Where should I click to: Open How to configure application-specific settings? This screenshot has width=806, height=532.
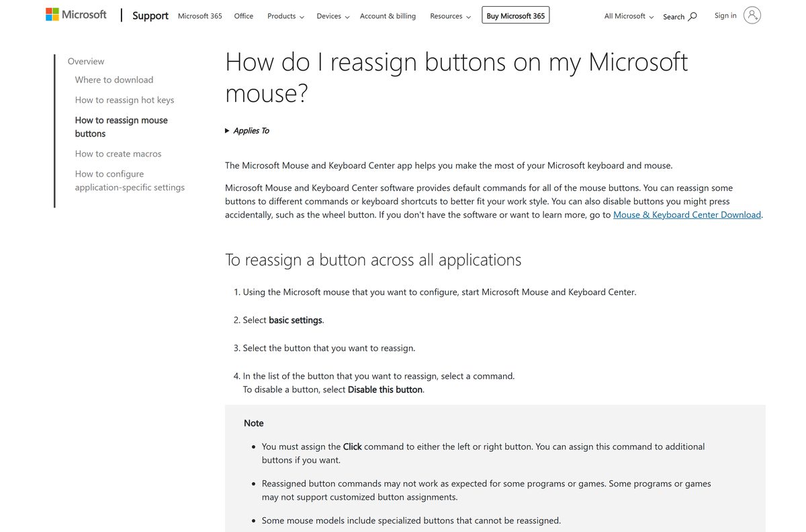pyautogui.click(x=130, y=181)
